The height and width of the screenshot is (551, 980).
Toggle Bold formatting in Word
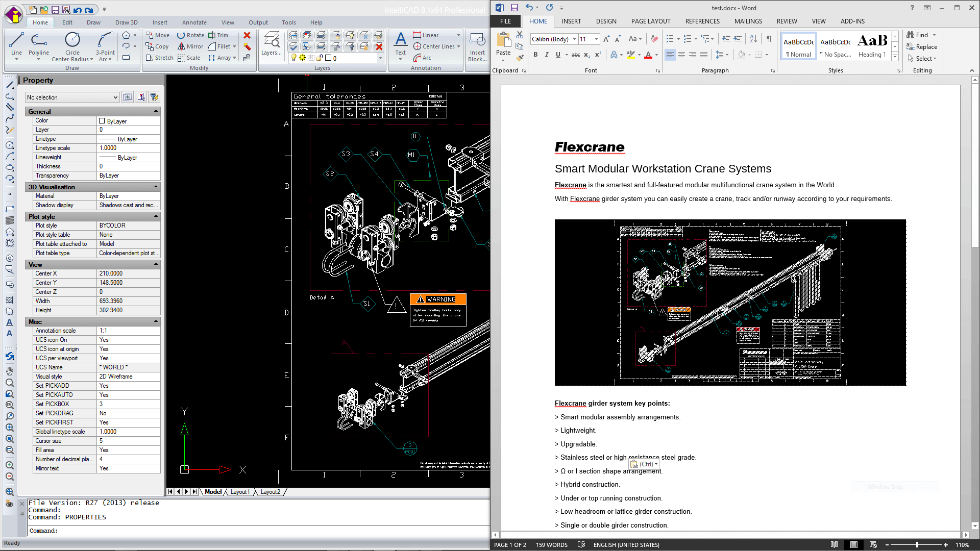coord(535,55)
